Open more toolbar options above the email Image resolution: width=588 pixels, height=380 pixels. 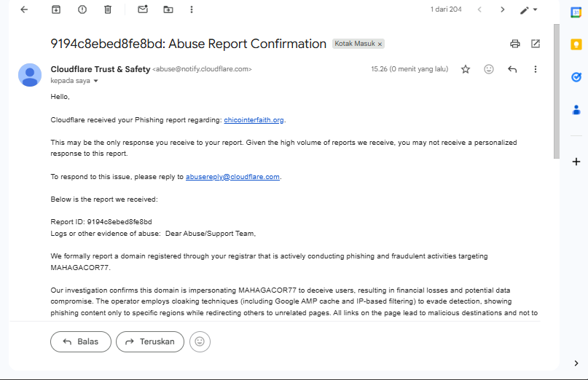tap(192, 9)
